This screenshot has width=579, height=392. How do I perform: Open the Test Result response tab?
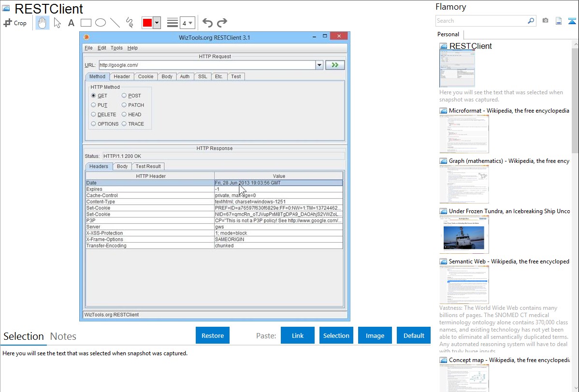[x=148, y=166]
